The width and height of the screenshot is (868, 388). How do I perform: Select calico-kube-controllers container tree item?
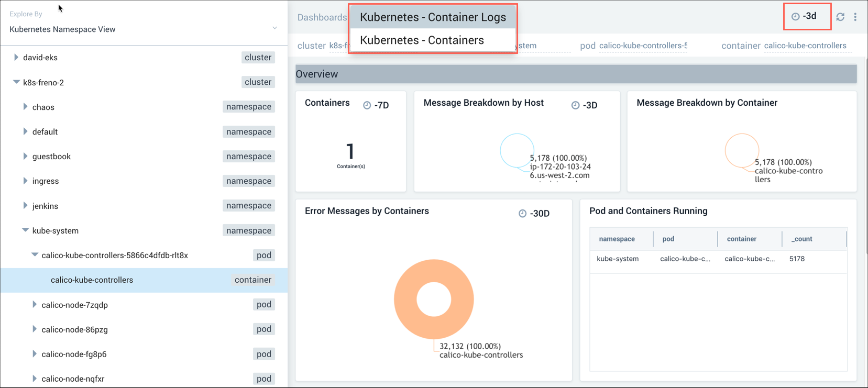92,280
